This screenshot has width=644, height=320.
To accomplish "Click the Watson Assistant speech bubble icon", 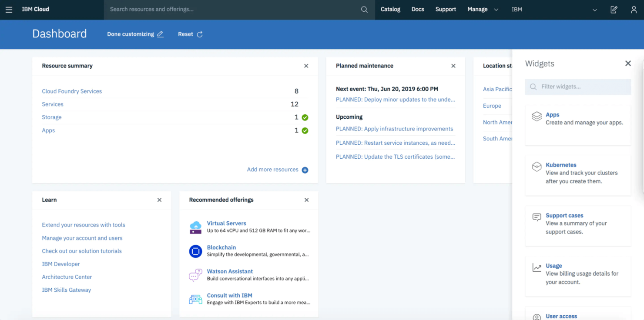I will 195,274.
